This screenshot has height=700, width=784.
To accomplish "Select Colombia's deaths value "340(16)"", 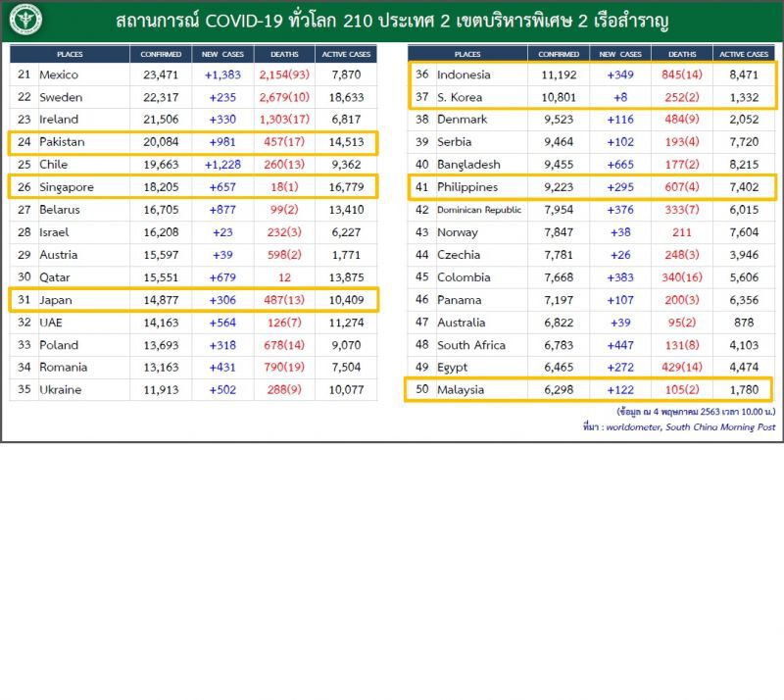I will (x=682, y=277).
